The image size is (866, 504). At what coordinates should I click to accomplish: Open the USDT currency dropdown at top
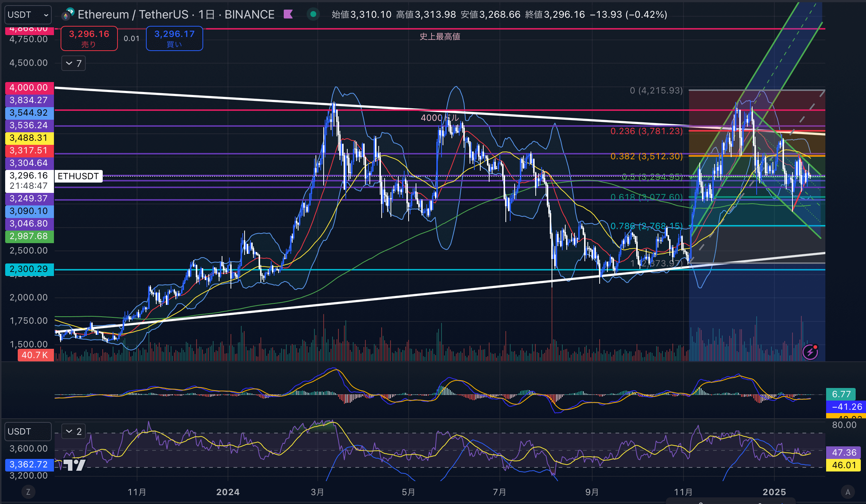(x=28, y=15)
